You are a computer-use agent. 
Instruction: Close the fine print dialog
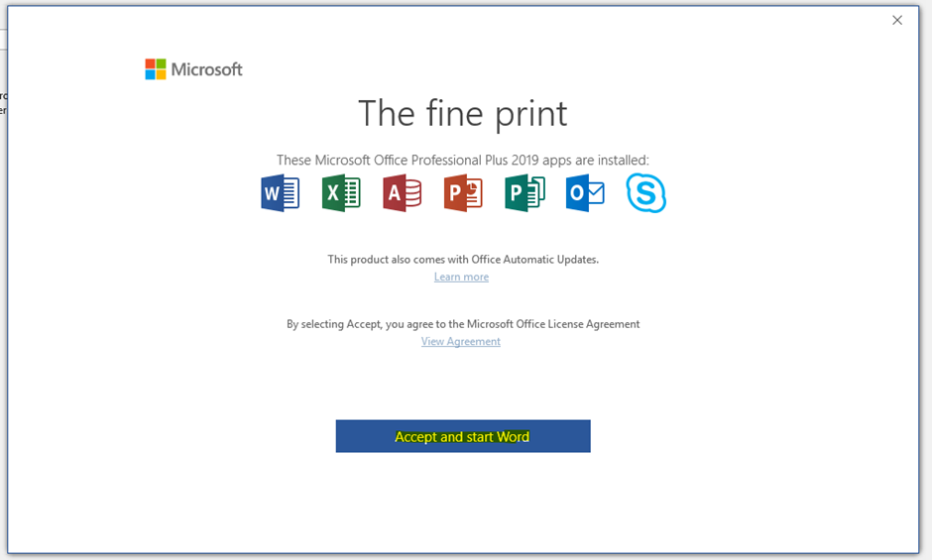(x=897, y=20)
